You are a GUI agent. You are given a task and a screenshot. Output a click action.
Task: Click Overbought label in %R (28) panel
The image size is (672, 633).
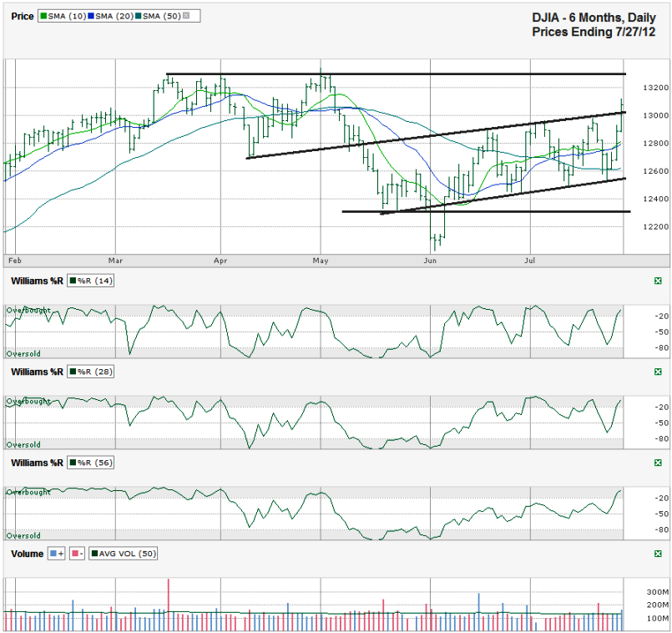tap(28, 401)
